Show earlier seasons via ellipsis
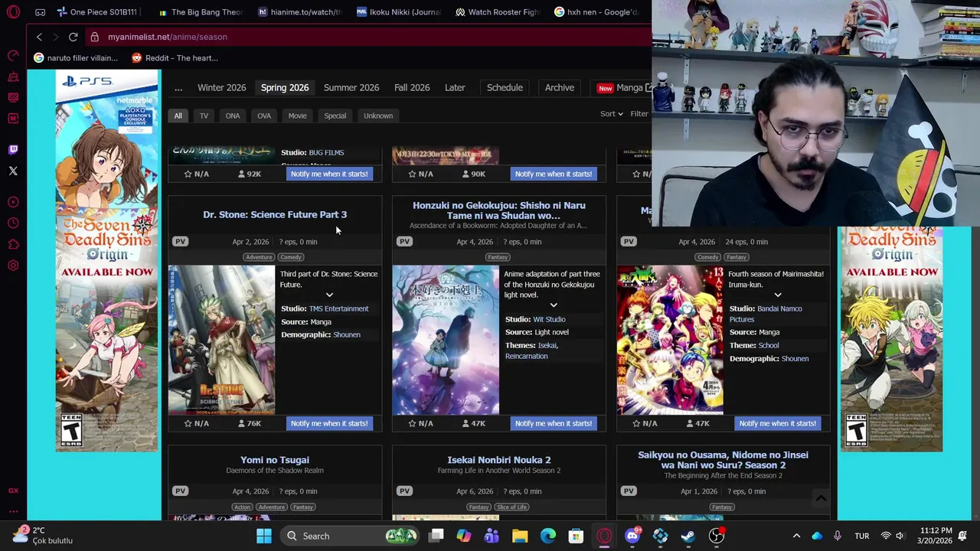The height and width of the screenshot is (551, 980). [178, 87]
